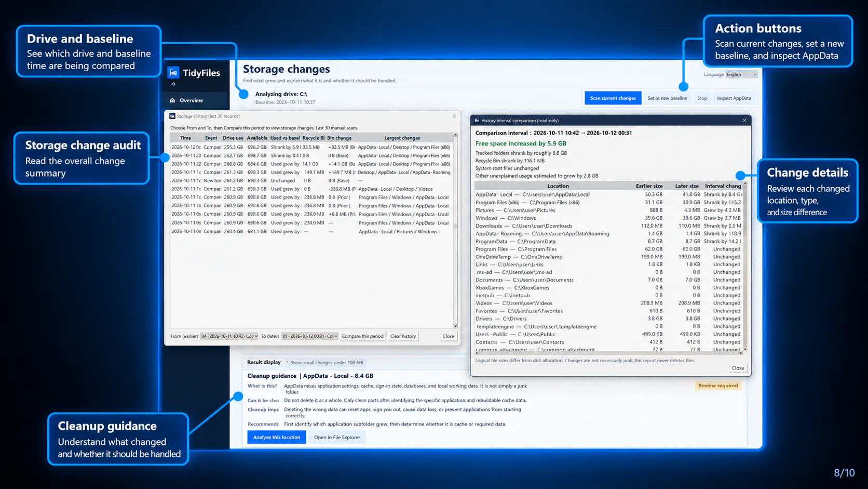868x489 pixels.
Task: Click the Stop button
Action: (702, 98)
